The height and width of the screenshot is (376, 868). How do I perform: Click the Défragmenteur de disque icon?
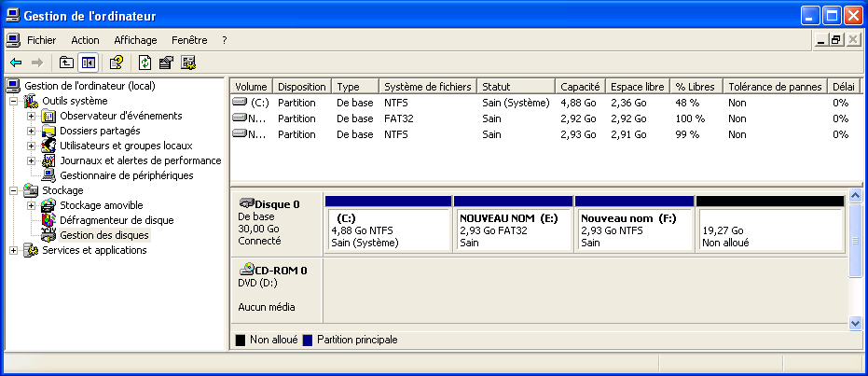[48, 220]
